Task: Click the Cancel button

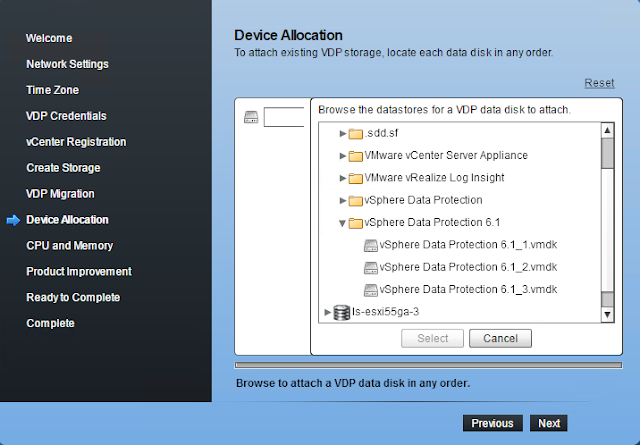Action: [500, 338]
